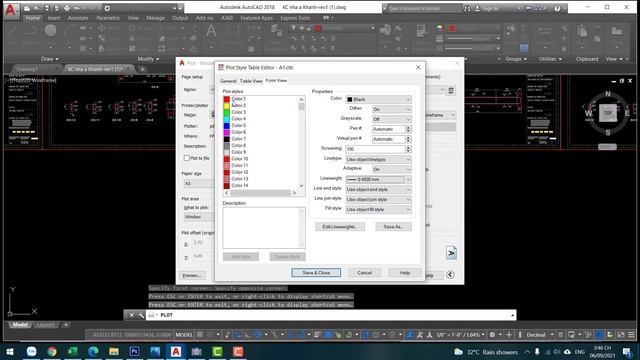Select the Text tool in the Annotate panel
This screenshot has height=360, width=640.
pyautogui.click(x=211, y=31)
